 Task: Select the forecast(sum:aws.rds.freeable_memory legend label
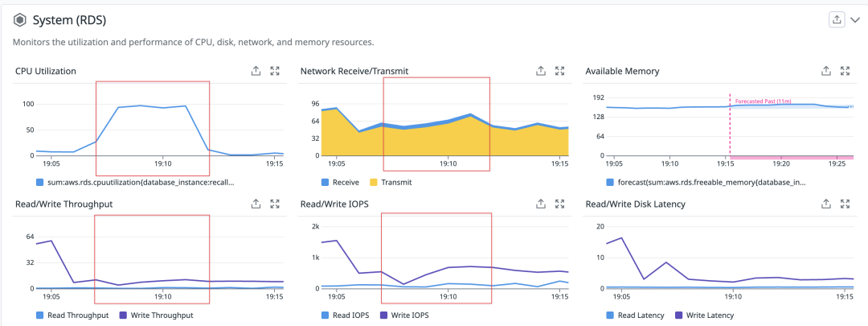click(x=711, y=182)
